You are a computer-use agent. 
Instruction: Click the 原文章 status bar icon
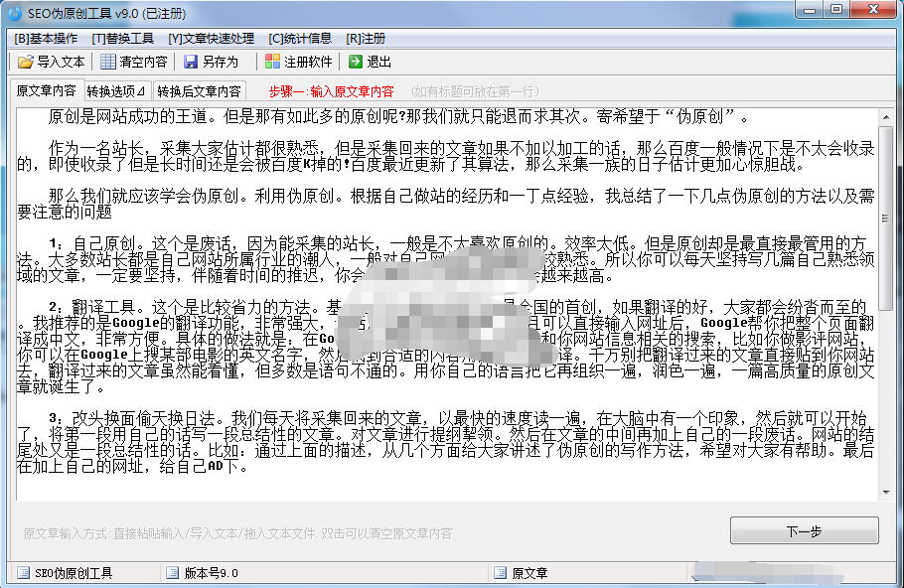coord(500,573)
